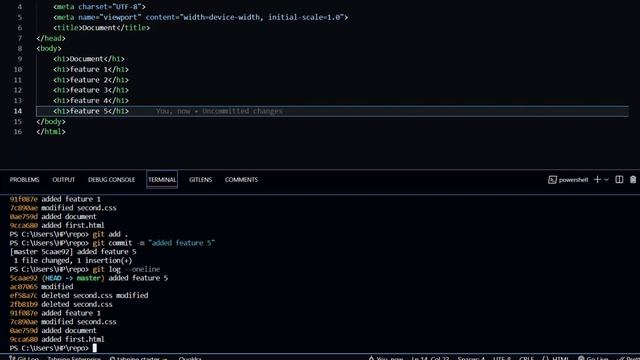Click the 'You, now' GitLens status item
Image resolution: width=640 pixels, height=360 pixels.
[386, 358]
